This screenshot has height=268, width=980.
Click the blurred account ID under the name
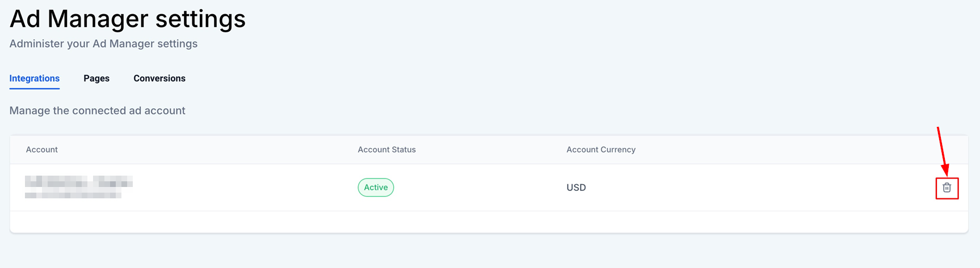point(73,195)
